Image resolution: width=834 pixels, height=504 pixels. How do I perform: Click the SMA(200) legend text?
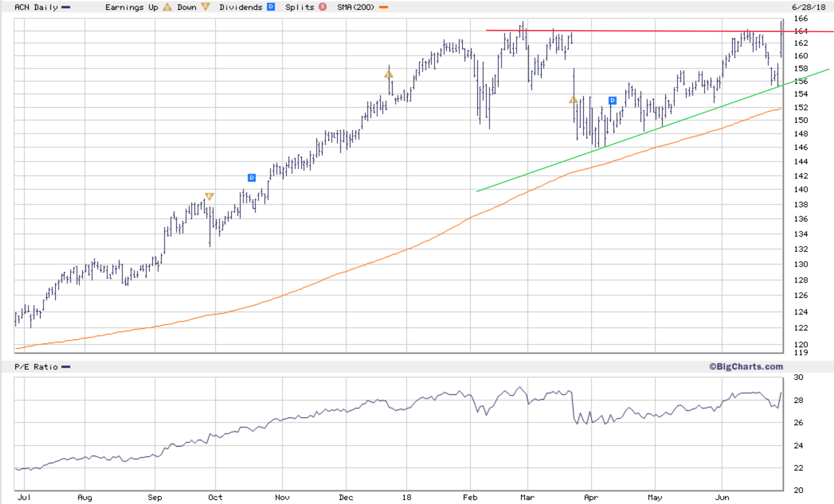pyautogui.click(x=355, y=7)
